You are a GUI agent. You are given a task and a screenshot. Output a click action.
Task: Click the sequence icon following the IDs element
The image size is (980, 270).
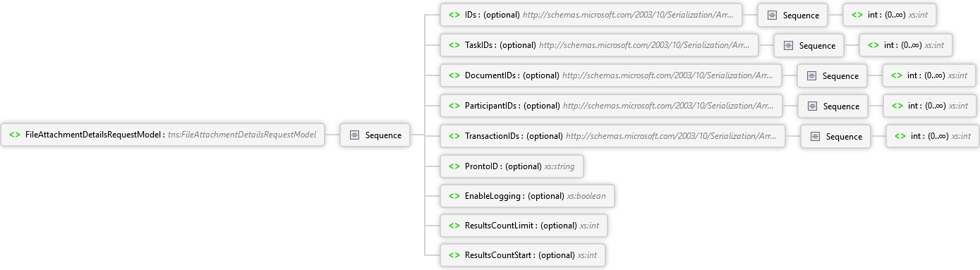pyautogui.click(x=772, y=15)
